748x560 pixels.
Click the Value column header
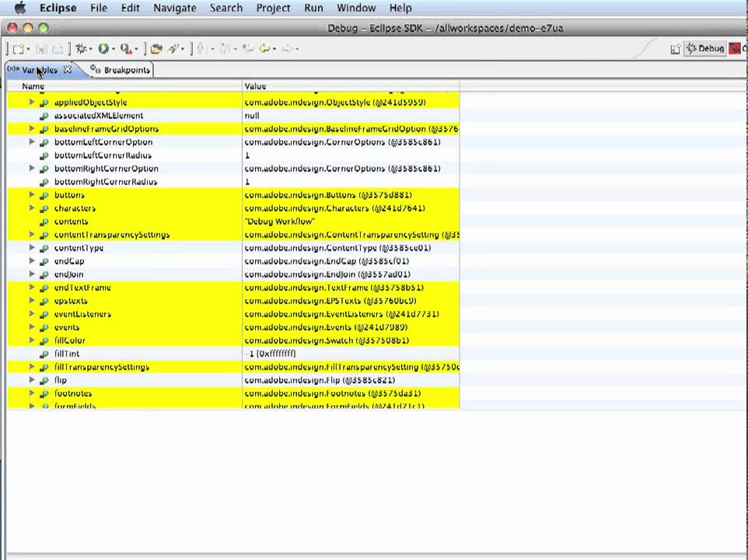click(x=351, y=86)
